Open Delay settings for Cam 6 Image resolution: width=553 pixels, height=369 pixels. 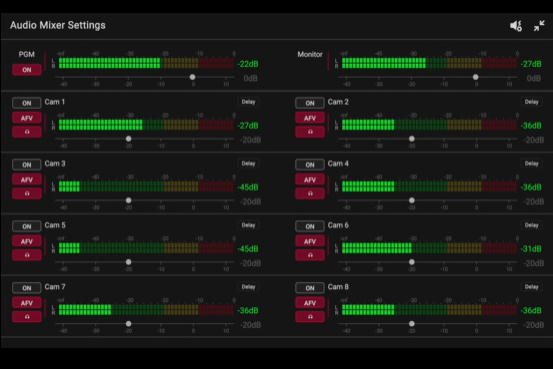coord(531,225)
